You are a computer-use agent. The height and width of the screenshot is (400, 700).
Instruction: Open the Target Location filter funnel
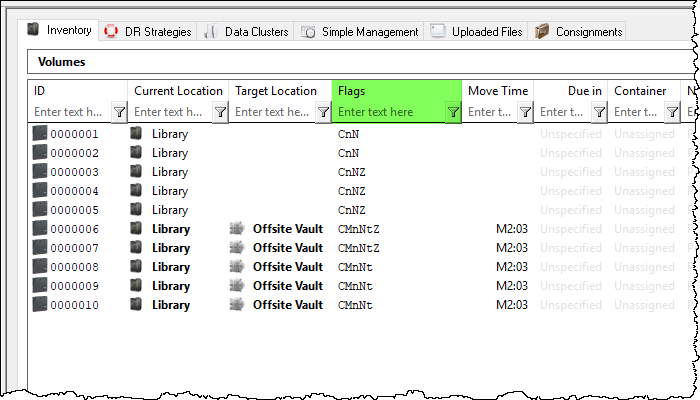click(x=323, y=112)
